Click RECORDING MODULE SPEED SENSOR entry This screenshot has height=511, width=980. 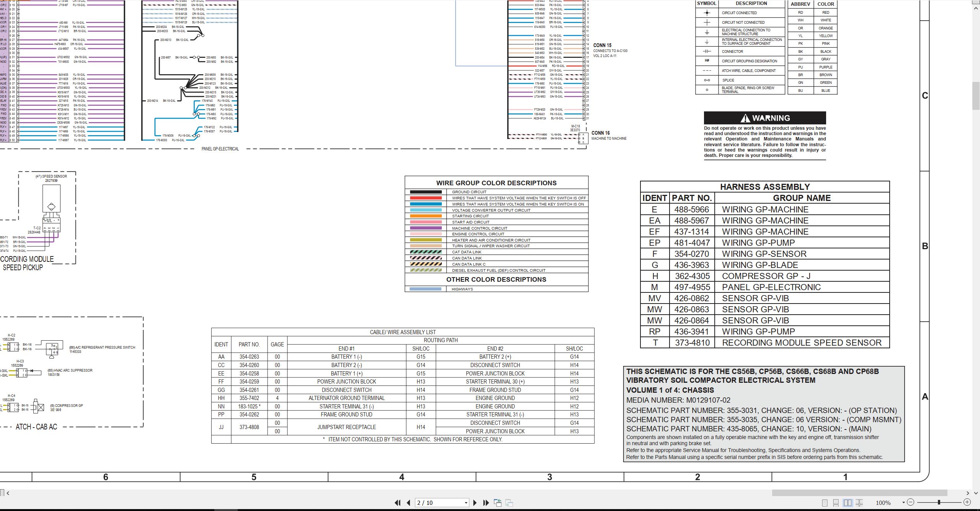pos(802,343)
